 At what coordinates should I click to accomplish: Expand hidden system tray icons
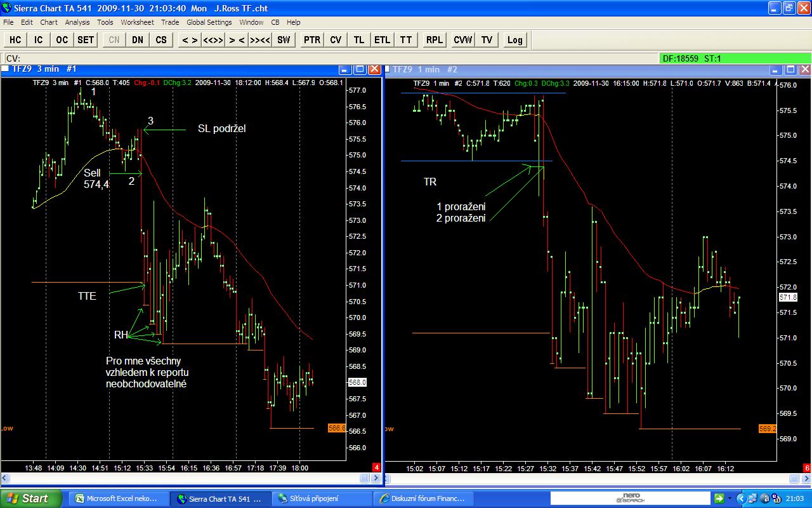[740, 498]
